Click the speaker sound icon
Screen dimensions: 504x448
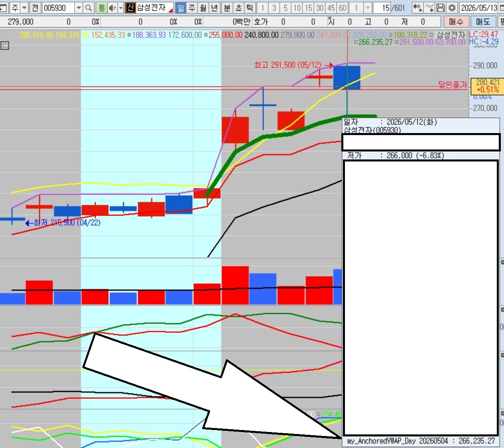pyautogui.click(x=112, y=8)
